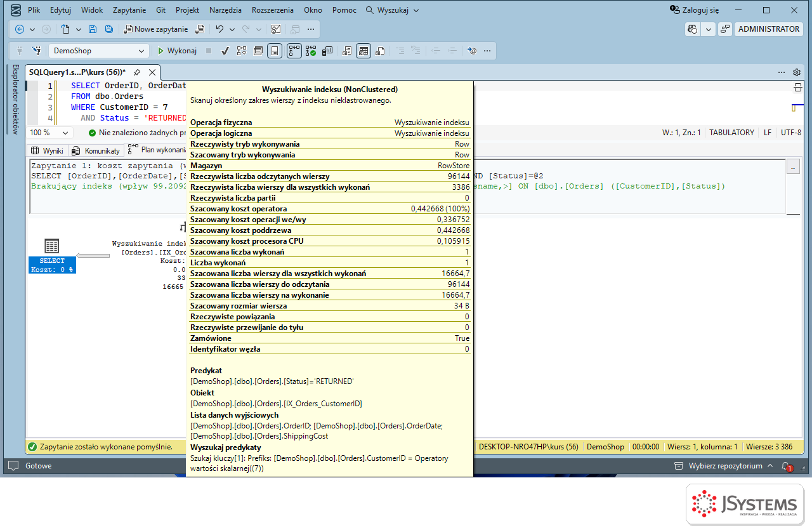Click the Undo arrow icon

pos(219,29)
